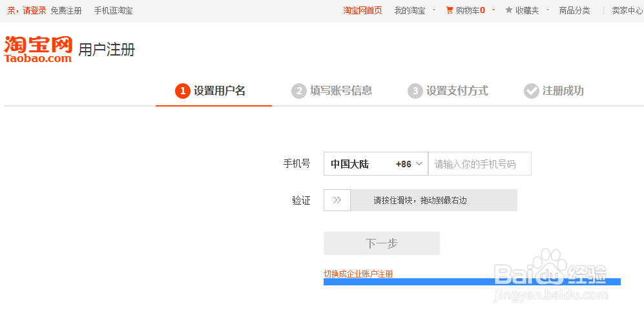Click the 下一步 button
644x317 pixels.
(x=382, y=243)
